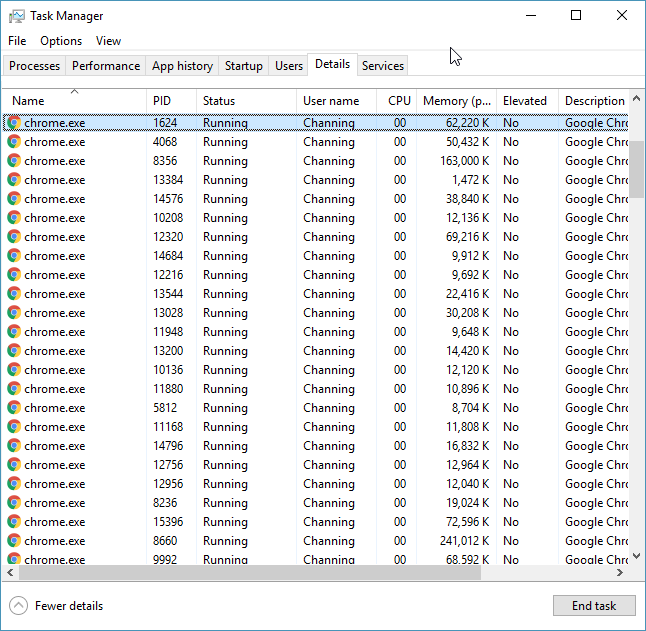Viewport: 646px width, 631px height.
Task: Click the Chrome icon for PID 11948
Action: pyautogui.click(x=14, y=332)
